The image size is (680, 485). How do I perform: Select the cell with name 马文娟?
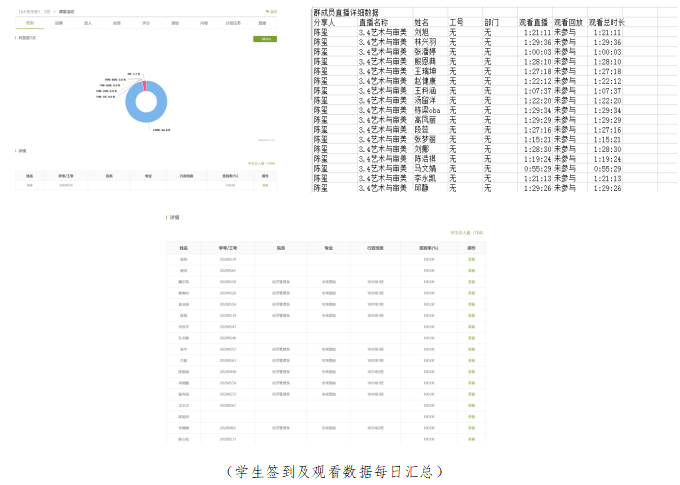point(426,169)
